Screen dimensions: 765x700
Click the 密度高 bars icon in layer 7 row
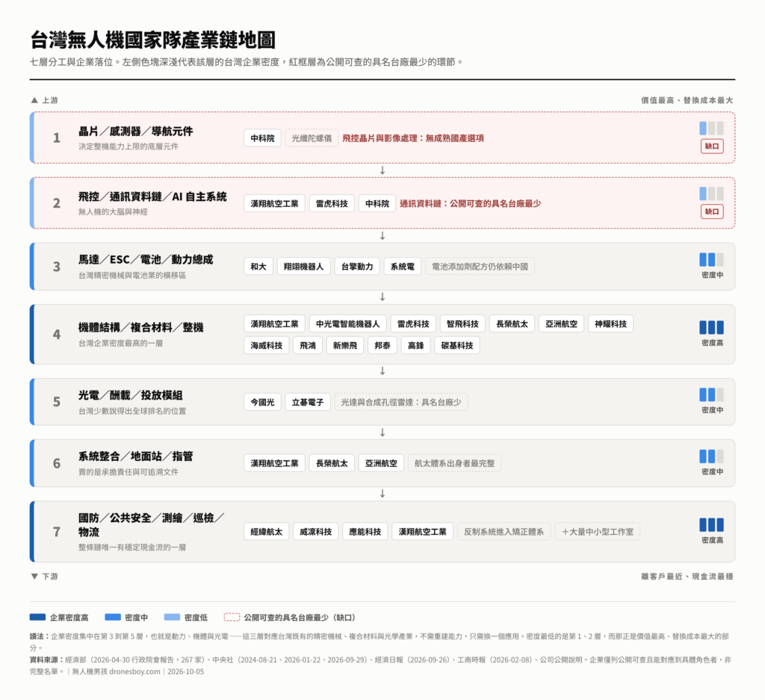tap(711, 525)
